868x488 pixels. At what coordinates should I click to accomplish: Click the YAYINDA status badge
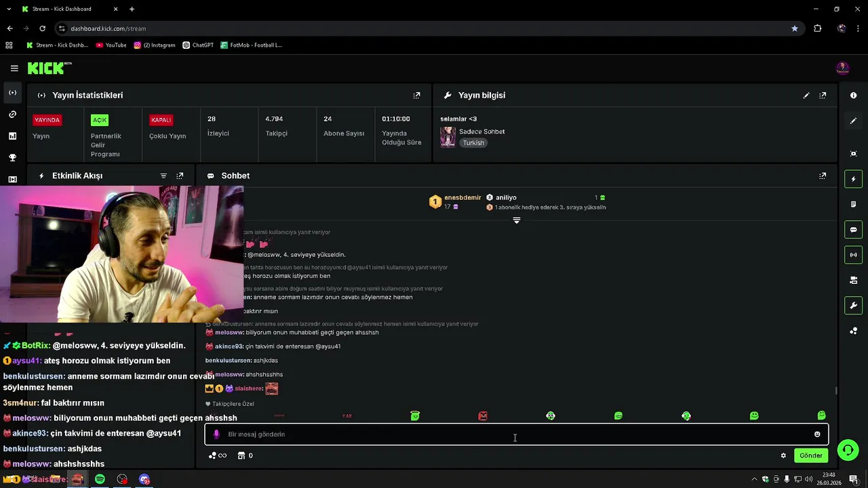pos(47,120)
